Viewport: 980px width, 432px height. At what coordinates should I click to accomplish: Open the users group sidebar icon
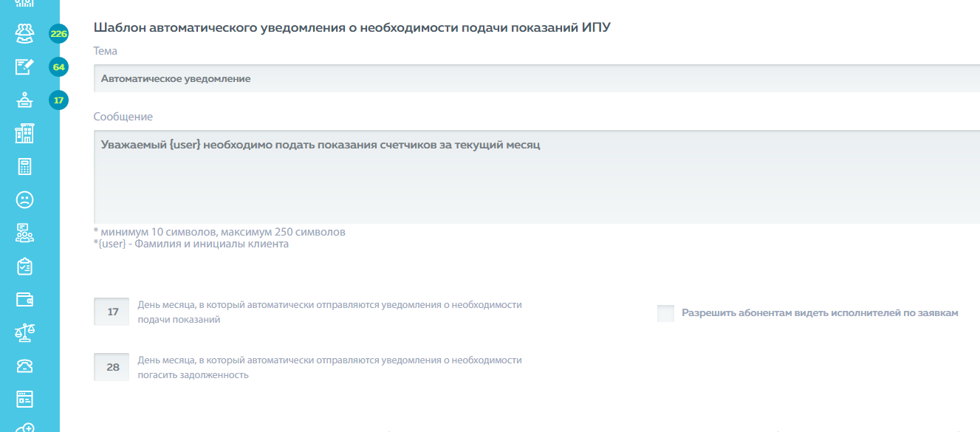click(25, 33)
